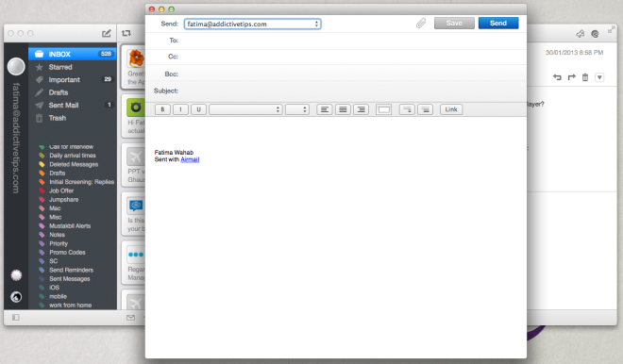Select the Promo Codes label

[x=67, y=253]
